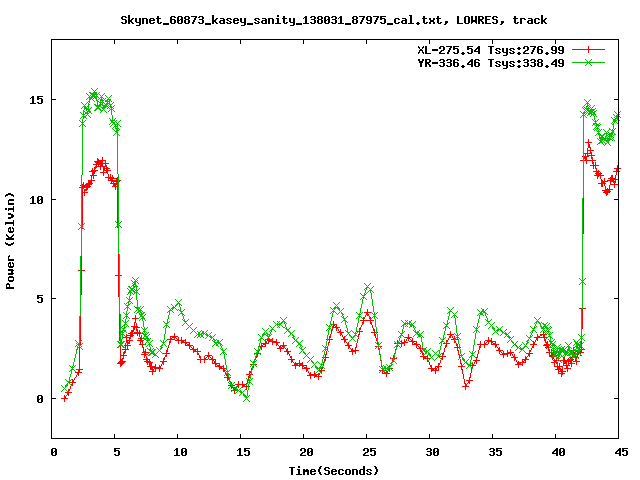Screen dimensions: 640x480
Task: Click the Power (Kelvin) y-axis label
Action: pos(10,241)
